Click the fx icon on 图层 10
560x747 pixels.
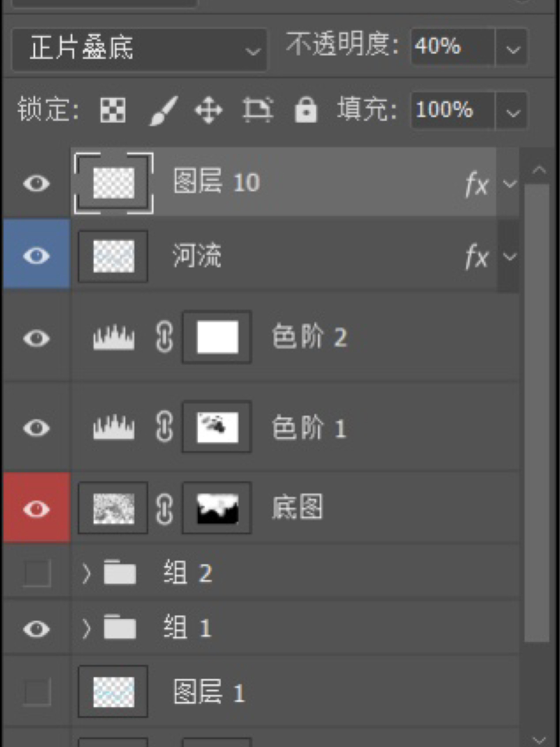[476, 183]
